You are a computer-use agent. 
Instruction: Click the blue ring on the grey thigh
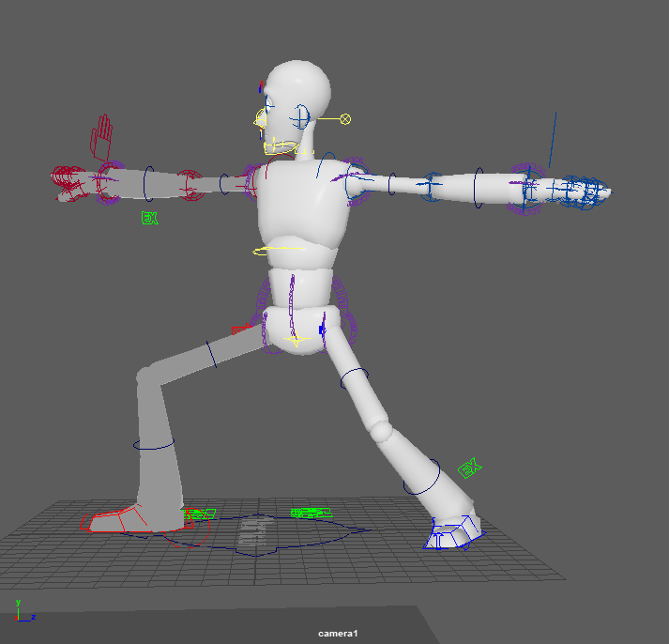(213, 354)
